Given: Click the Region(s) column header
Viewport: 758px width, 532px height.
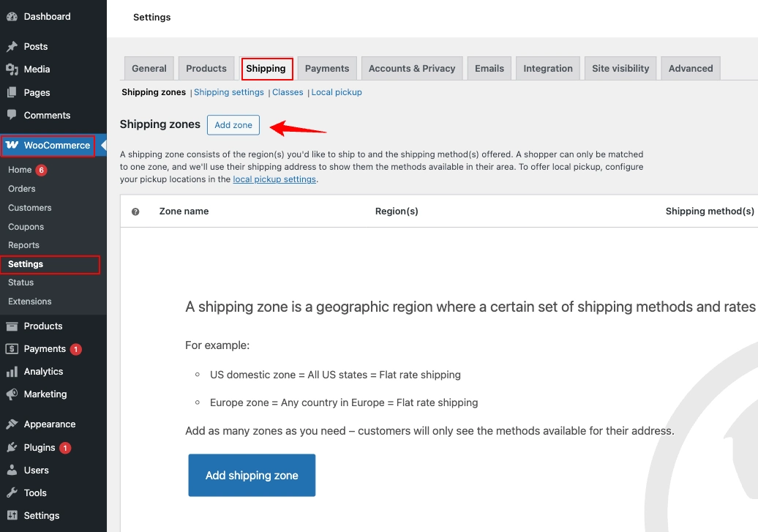Looking at the screenshot, I should point(397,211).
